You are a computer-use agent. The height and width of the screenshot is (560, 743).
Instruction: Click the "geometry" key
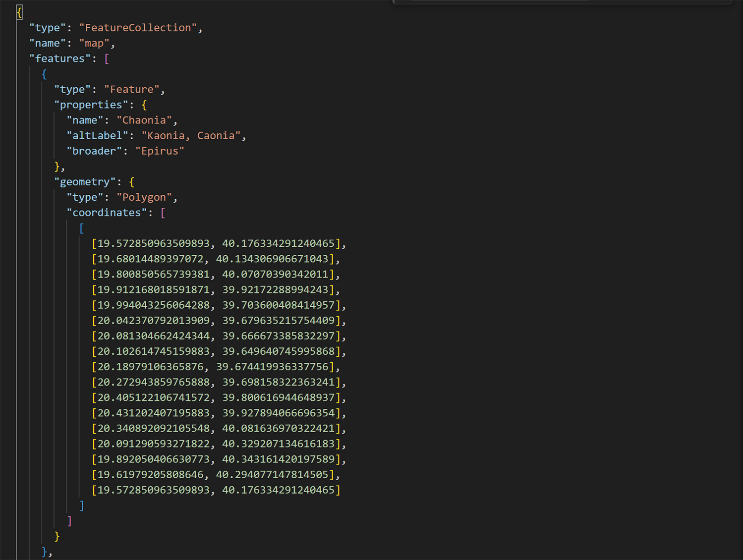coord(85,182)
